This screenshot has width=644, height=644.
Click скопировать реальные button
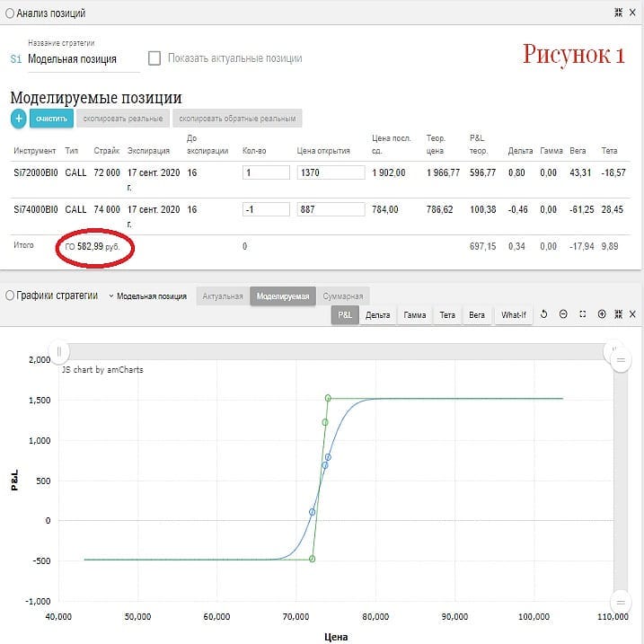click(123, 119)
